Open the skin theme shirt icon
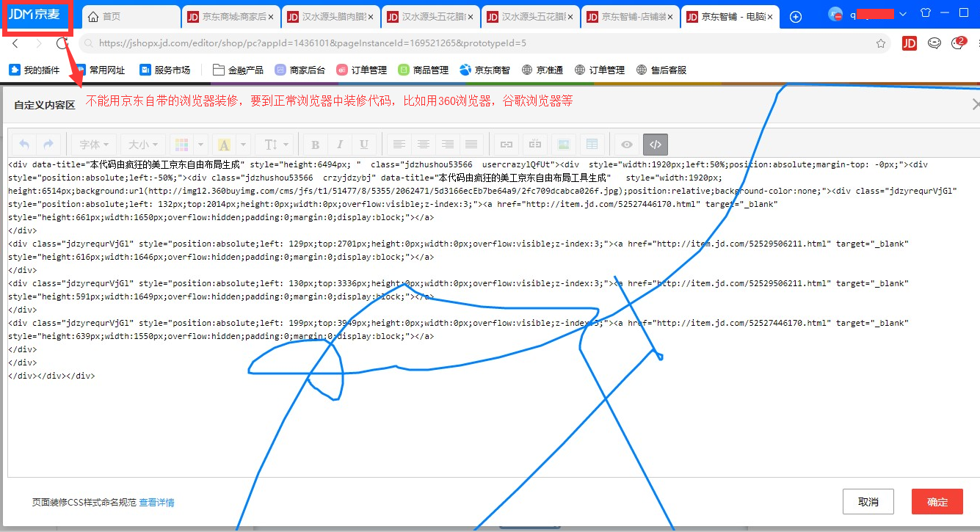 click(x=924, y=13)
